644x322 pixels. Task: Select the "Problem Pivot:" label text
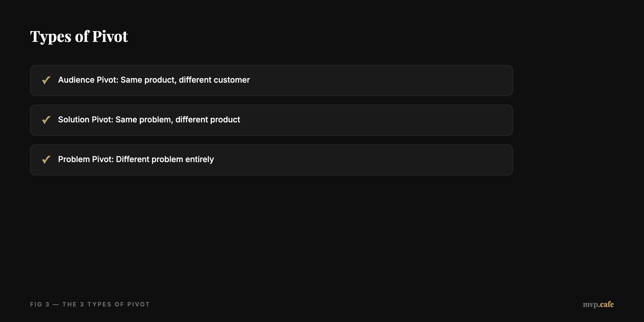click(86, 159)
